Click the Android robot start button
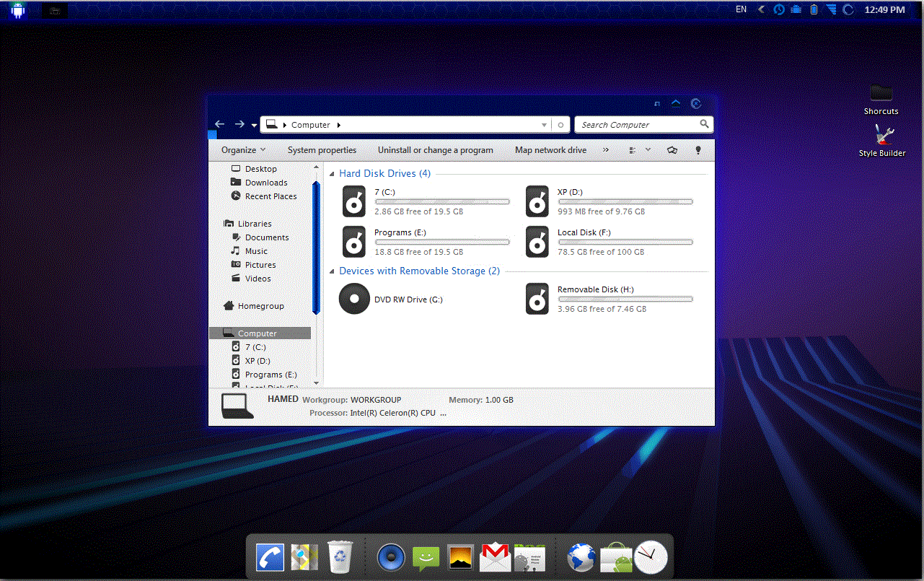Viewport: 924px width, 581px height. tap(18, 10)
